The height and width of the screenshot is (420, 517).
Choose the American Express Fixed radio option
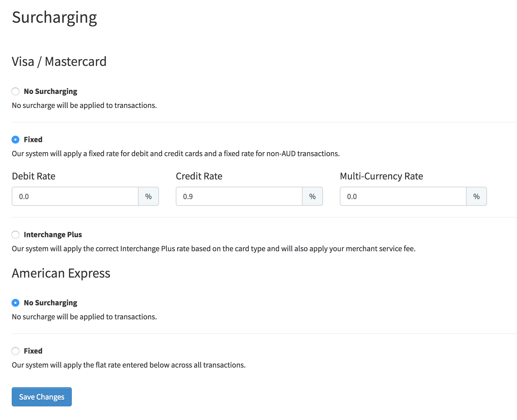(15, 351)
